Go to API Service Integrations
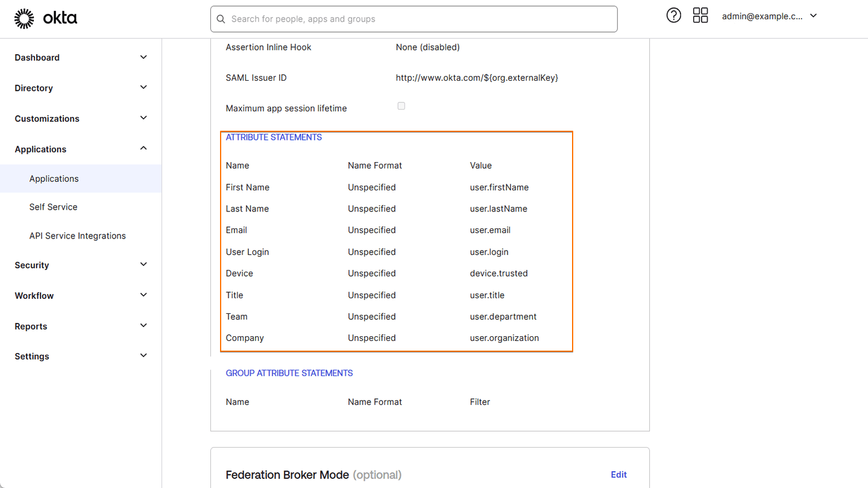868x488 pixels. pyautogui.click(x=77, y=236)
